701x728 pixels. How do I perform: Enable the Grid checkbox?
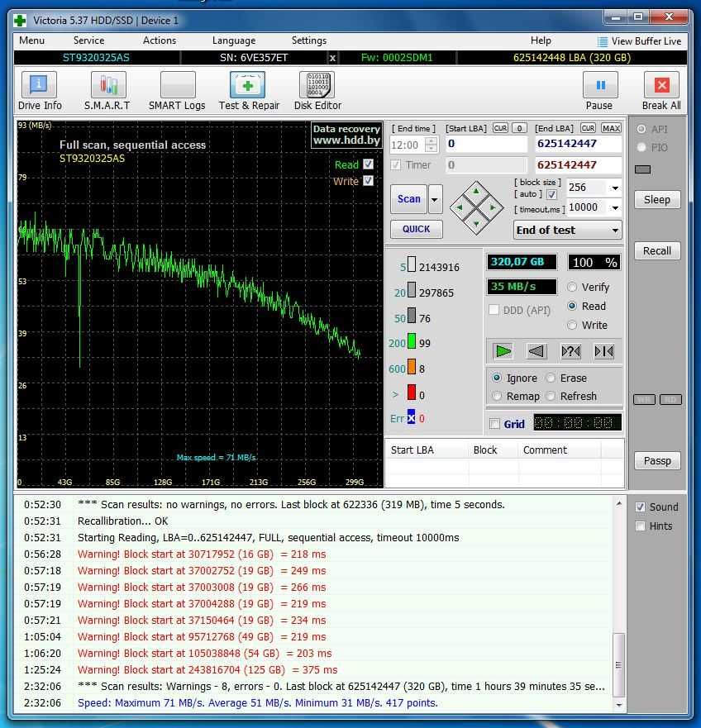[495, 423]
